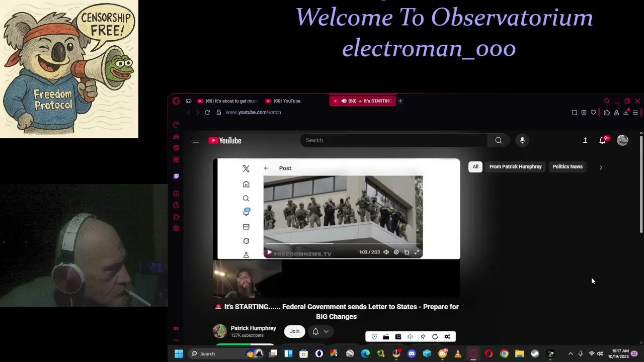Viewport: 644px width, 362px height.
Task: Click the YouTube search input field
Action: click(x=394, y=140)
